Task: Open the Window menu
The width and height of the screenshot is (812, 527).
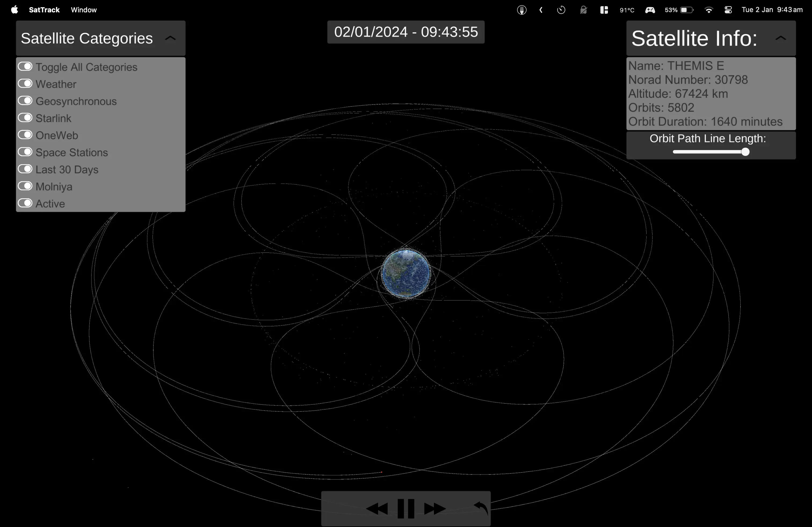Action: pos(84,10)
